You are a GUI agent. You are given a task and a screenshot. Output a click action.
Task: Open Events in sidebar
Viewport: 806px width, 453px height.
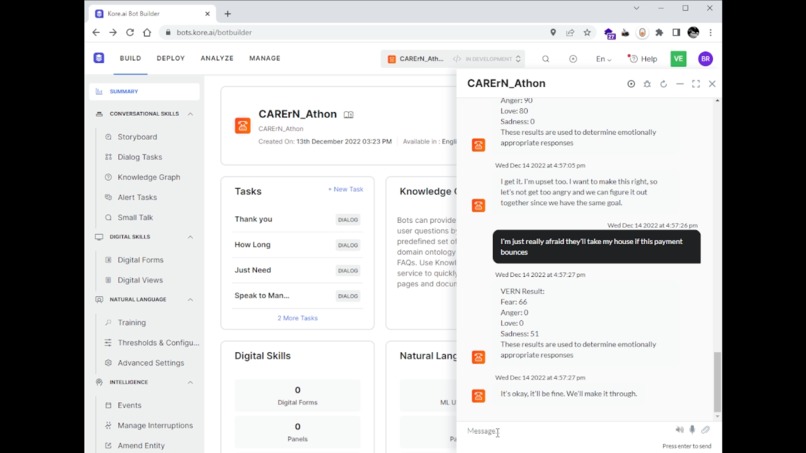tap(129, 405)
